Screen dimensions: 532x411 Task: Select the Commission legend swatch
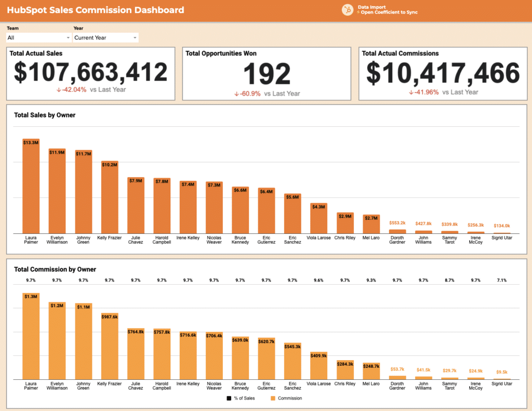coord(273,398)
